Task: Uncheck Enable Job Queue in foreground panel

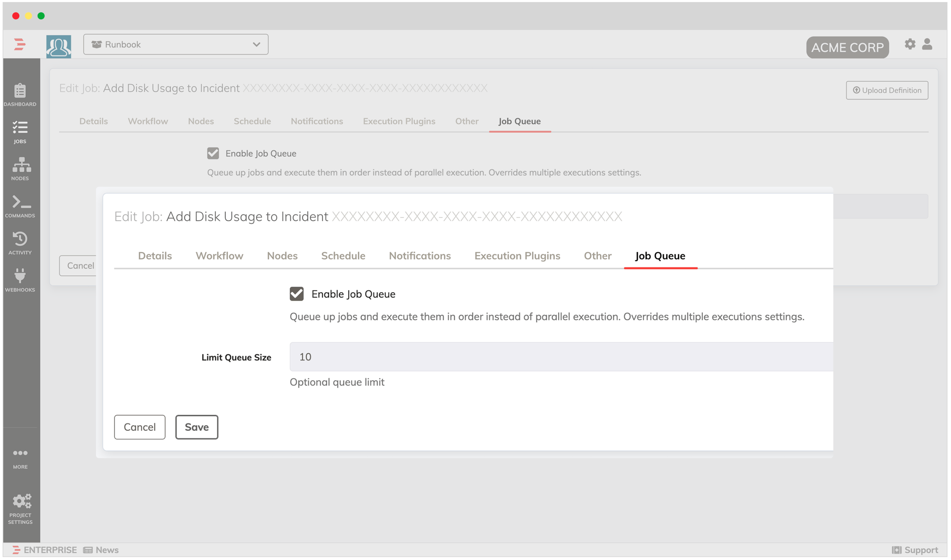Action: (297, 294)
